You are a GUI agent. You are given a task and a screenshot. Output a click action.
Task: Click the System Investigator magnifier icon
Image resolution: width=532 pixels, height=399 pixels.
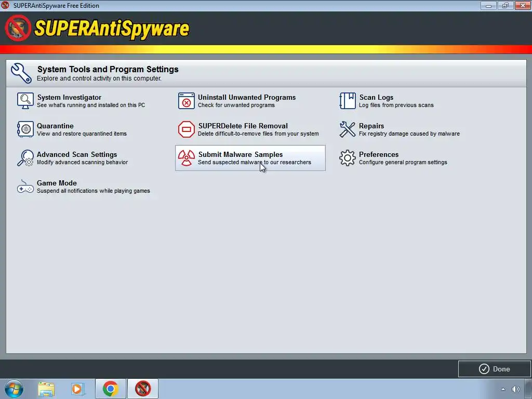click(25, 101)
